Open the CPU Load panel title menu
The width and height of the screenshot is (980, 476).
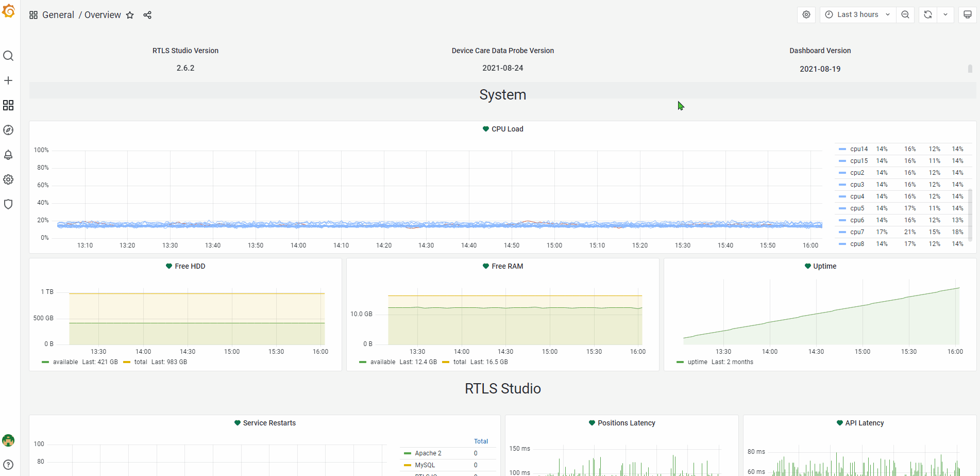pyautogui.click(x=507, y=129)
